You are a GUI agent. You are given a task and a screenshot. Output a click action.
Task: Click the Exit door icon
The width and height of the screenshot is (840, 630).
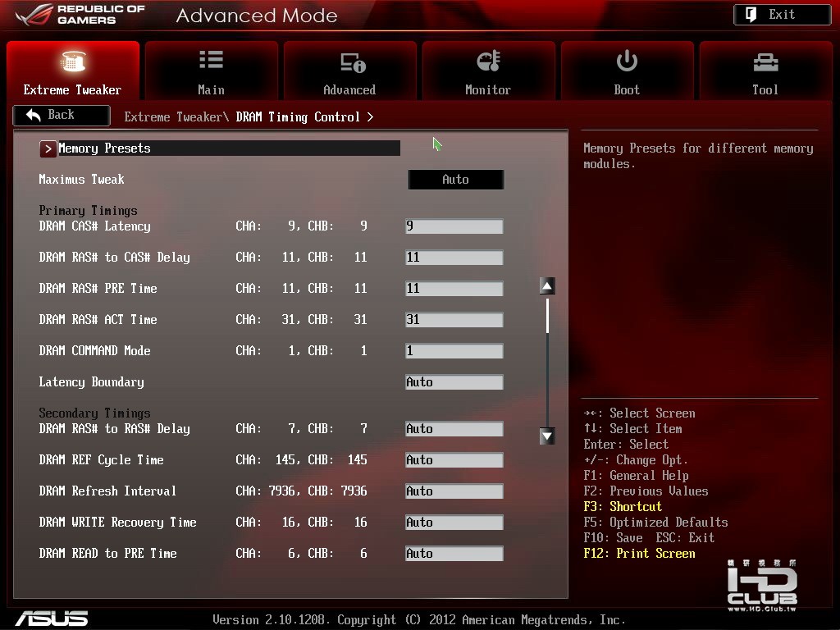pos(751,15)
